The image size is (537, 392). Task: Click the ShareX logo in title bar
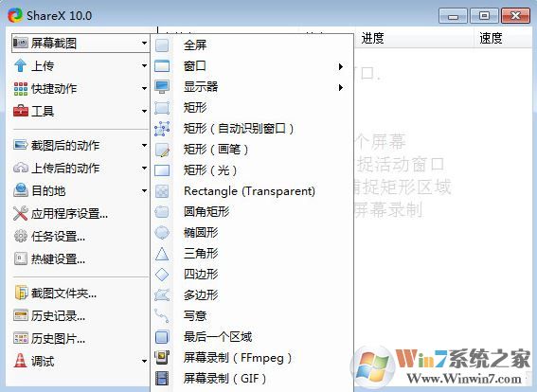(x=15, y=15)
